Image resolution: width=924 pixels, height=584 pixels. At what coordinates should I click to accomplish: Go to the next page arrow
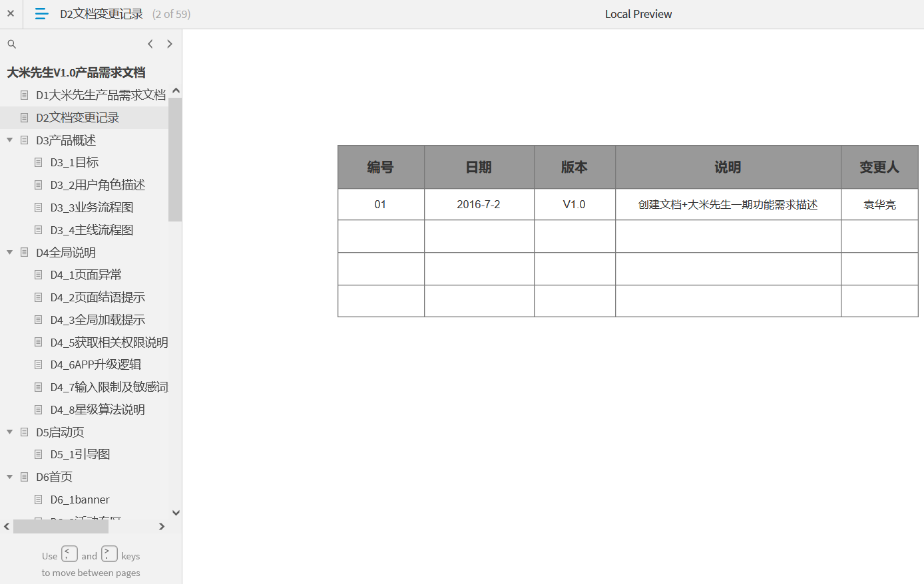(170, 44)
